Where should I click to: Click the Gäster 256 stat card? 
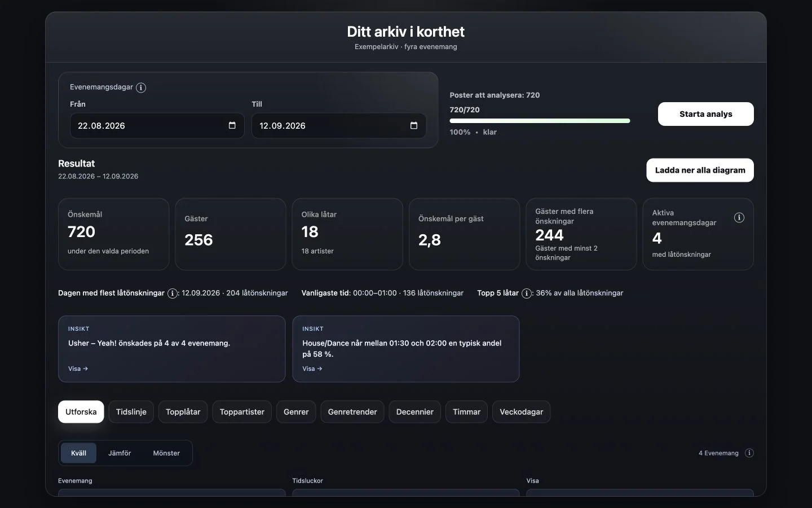click(x=231, y=234)
